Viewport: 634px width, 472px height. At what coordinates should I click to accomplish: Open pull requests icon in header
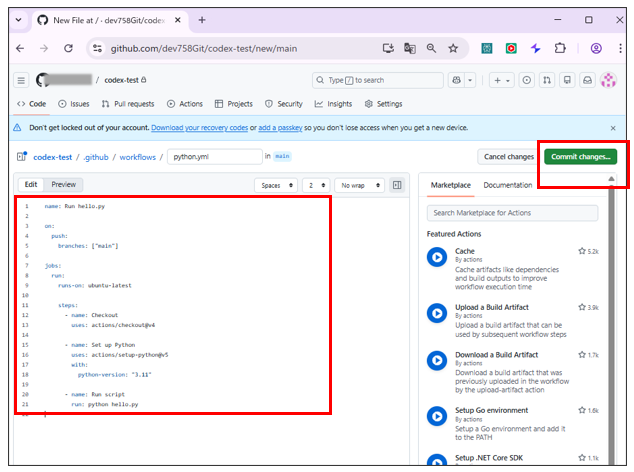(547, 80)
